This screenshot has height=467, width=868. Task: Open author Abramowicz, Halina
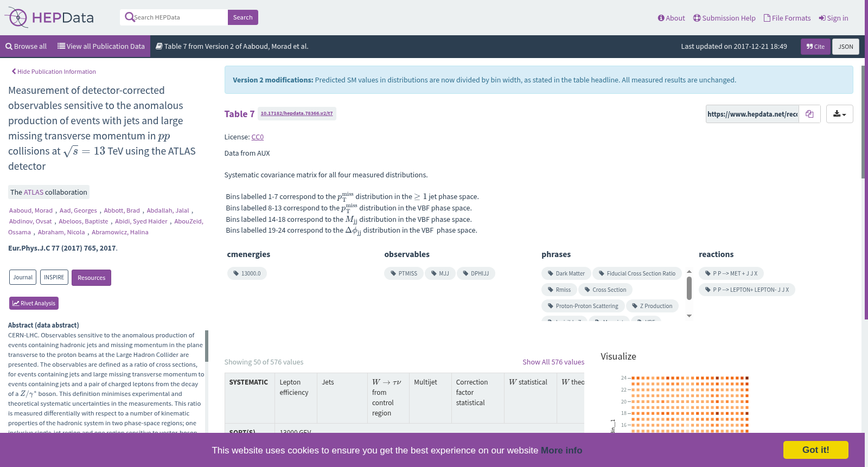tap(120, 232)
